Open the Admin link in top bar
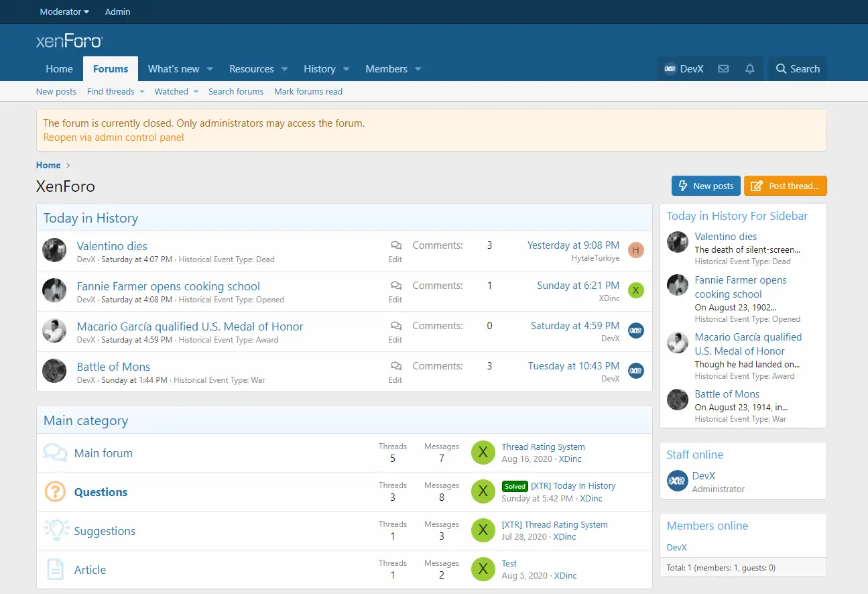The width and height of the screenshot is (868, 594). [x=118, y=12]
